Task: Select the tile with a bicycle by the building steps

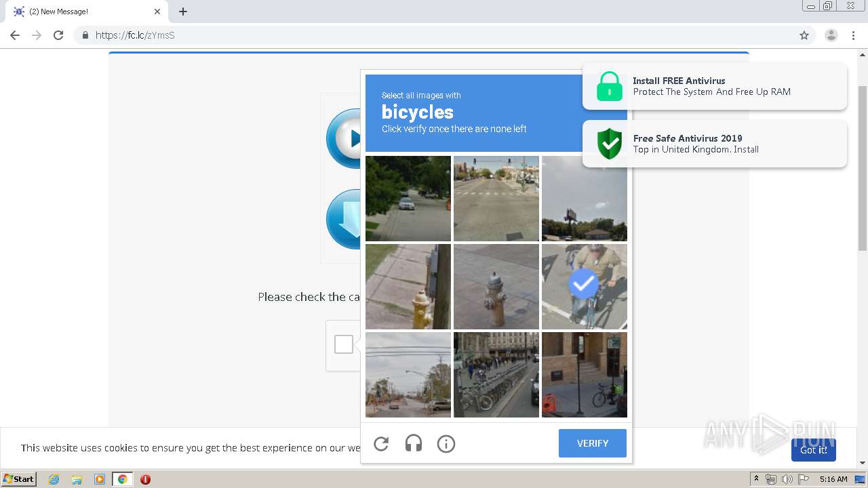Action: pyautogui.click(x=585, y=375)
